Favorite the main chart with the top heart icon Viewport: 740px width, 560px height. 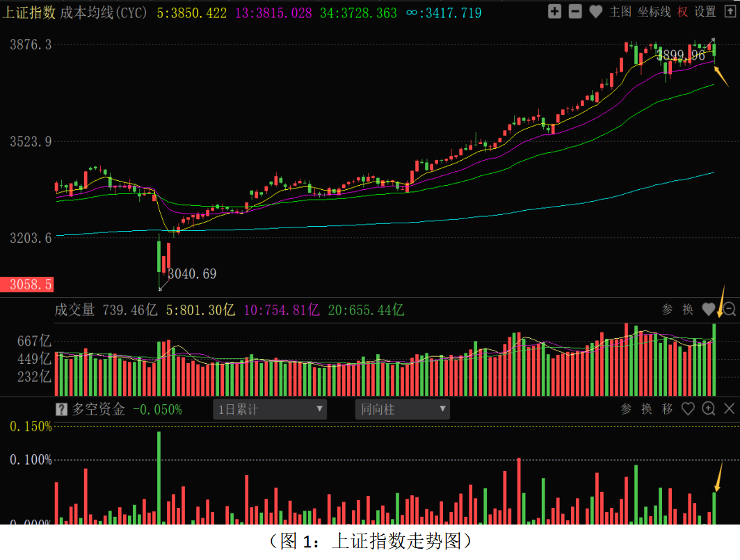pos(595,12)
